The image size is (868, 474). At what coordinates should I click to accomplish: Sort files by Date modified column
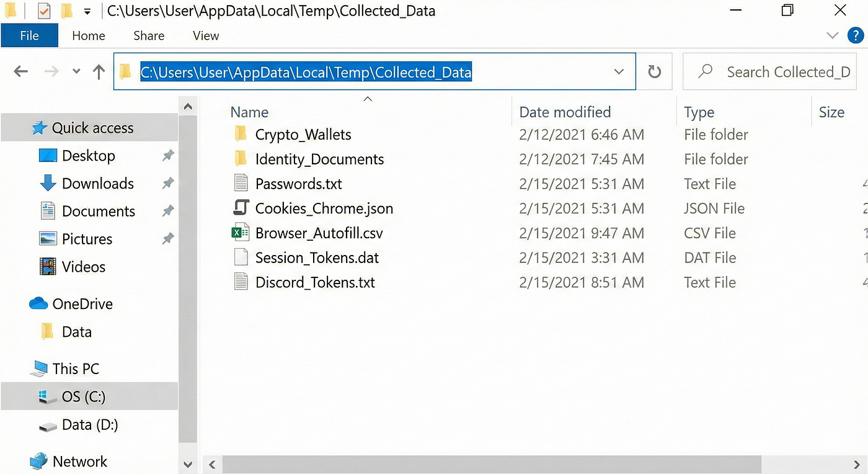(565, 112)
